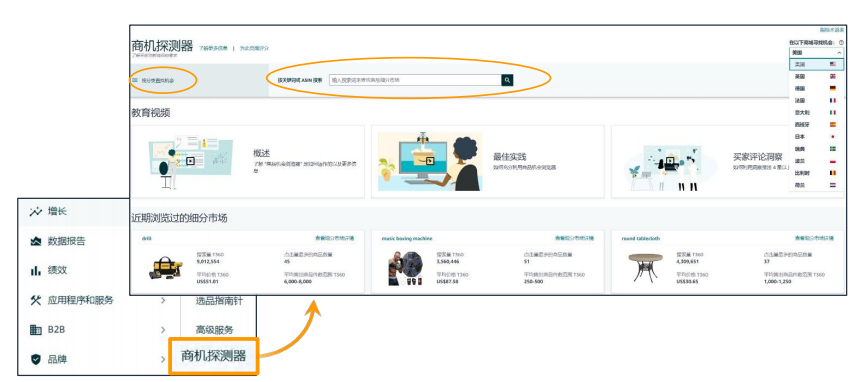Play the 概述 overview video thumbnail
Viewport: 864px width, 382px height.
(x=190, y=162)
